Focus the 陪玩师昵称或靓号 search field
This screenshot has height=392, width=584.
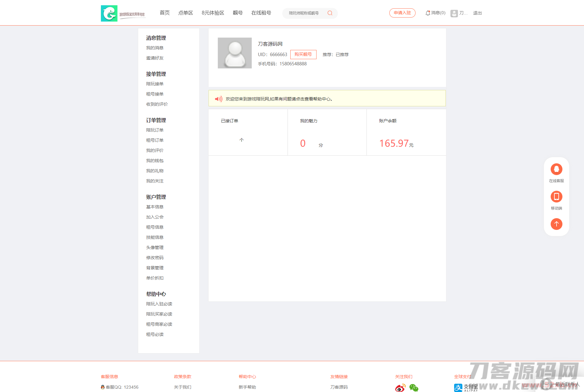pyautogui.click(x=305, y=13)
